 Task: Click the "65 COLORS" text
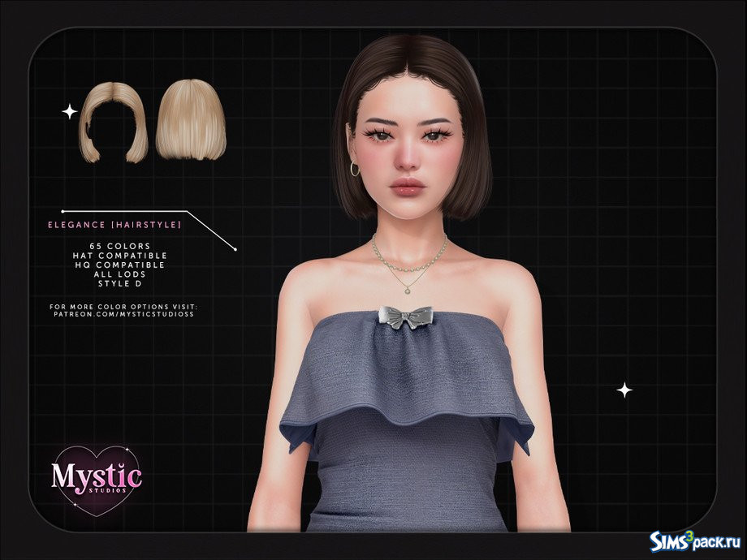(x=120, y=246)
